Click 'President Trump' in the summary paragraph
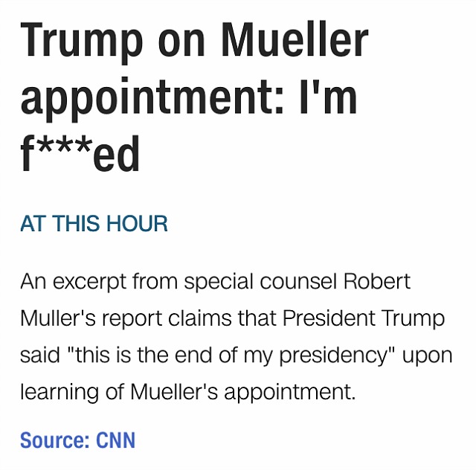 pos(364,319)
